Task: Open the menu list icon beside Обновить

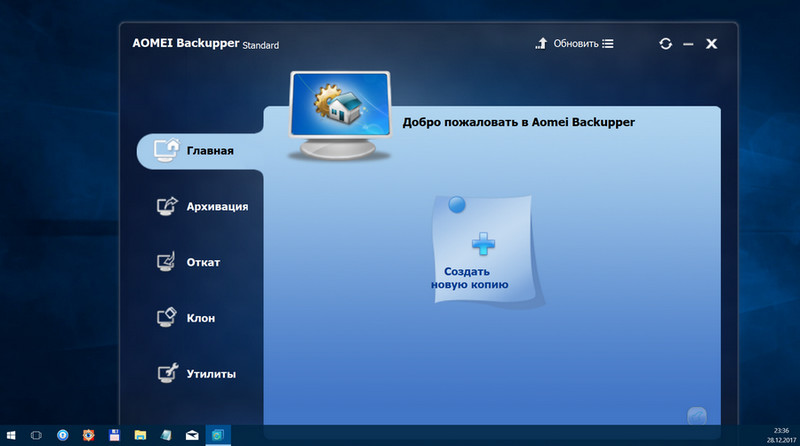Action: [608, 44]
